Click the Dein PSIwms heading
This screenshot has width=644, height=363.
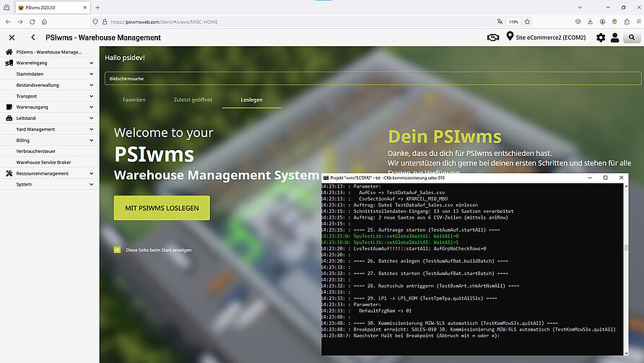(445, 136)
